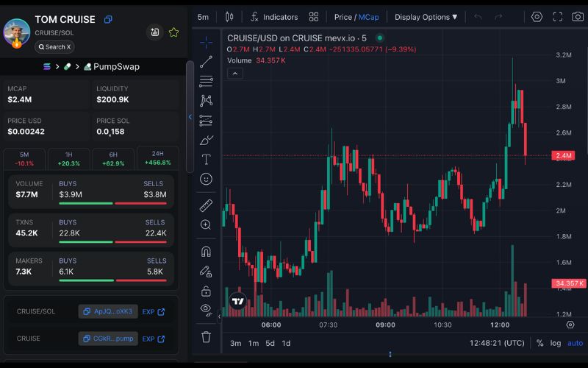Search TOM CRUISE on X
Screen dimensions: 588x368
[54, 47]
